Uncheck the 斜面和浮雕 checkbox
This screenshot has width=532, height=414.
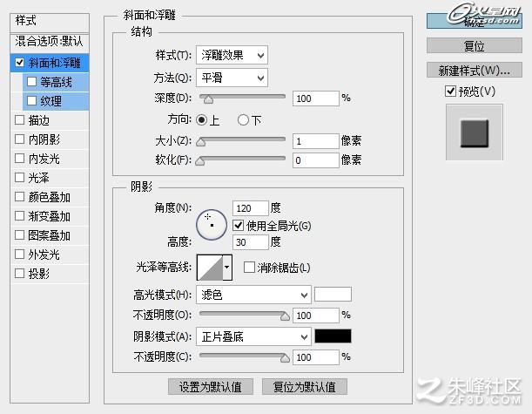point(20,63)
